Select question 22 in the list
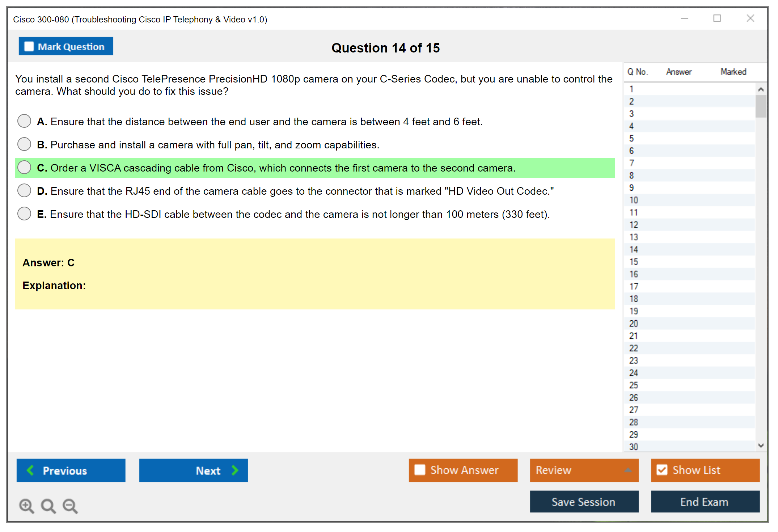 (x=634, y=348)
